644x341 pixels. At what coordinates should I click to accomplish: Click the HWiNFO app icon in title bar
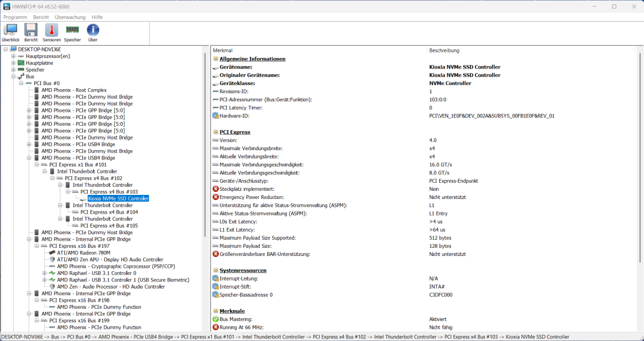tap(7, 7)
